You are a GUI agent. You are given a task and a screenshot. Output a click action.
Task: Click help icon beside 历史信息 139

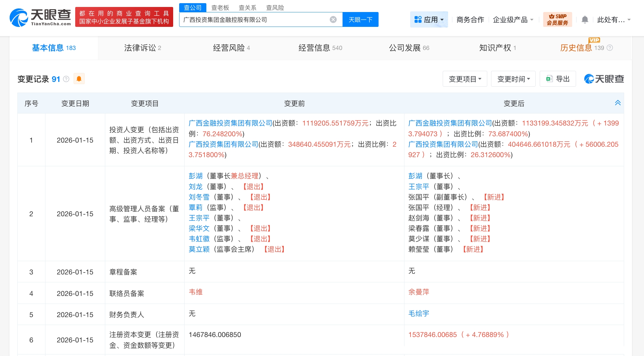coord(610,48)
